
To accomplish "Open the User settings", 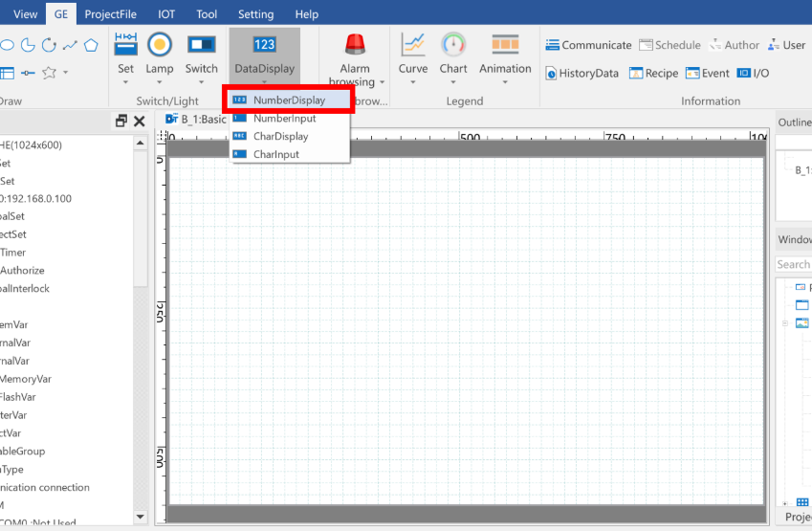I will 786,45.
